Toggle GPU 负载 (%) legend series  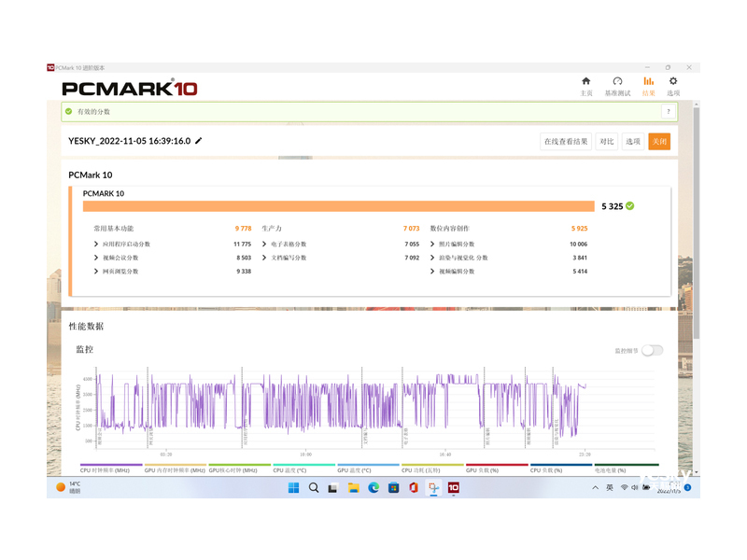pos(497,469)
